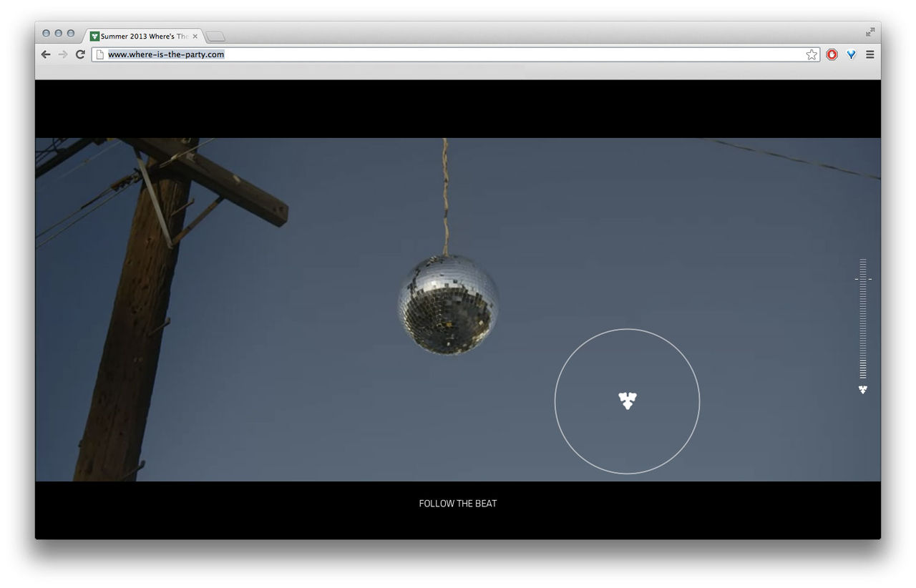Click the white logo inside the large circle
Screen dimensions: 916x588
(628, 401)
